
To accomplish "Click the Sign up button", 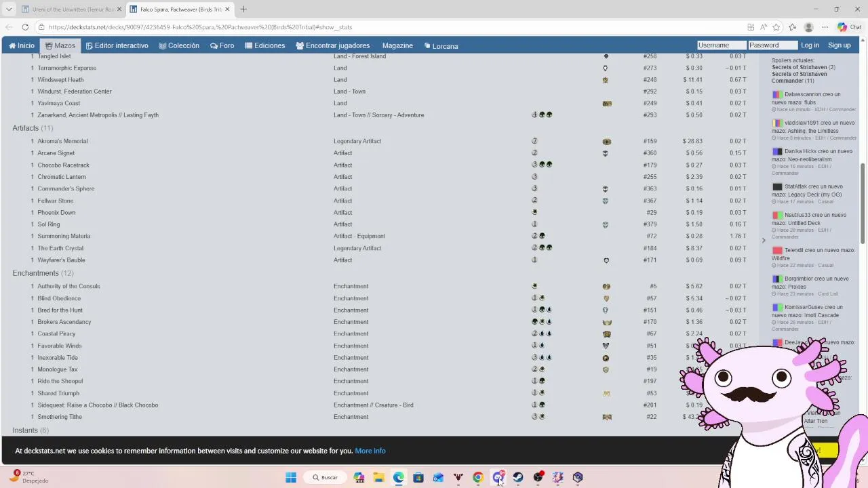I will coord(839,45).
